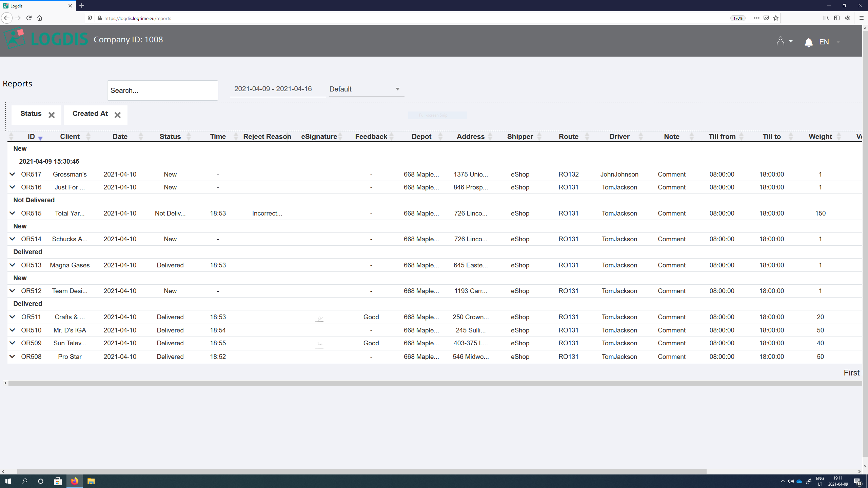Expand the OR517 order row
The image size is (868, 488).
(12, 174)
